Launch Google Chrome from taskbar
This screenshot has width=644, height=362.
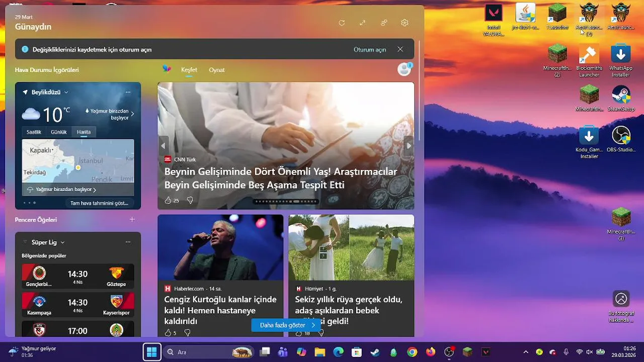(x=412, y=352)
